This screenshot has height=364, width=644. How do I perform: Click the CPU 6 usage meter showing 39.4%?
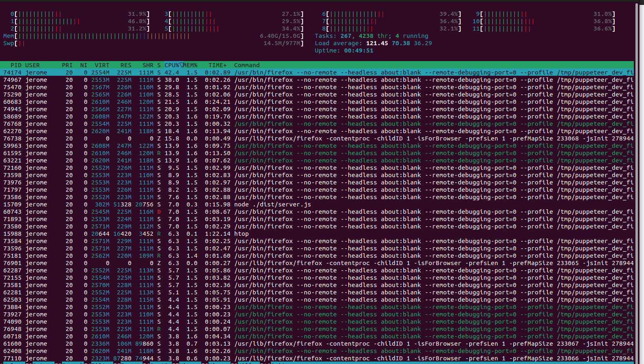[x=391, y=14]
